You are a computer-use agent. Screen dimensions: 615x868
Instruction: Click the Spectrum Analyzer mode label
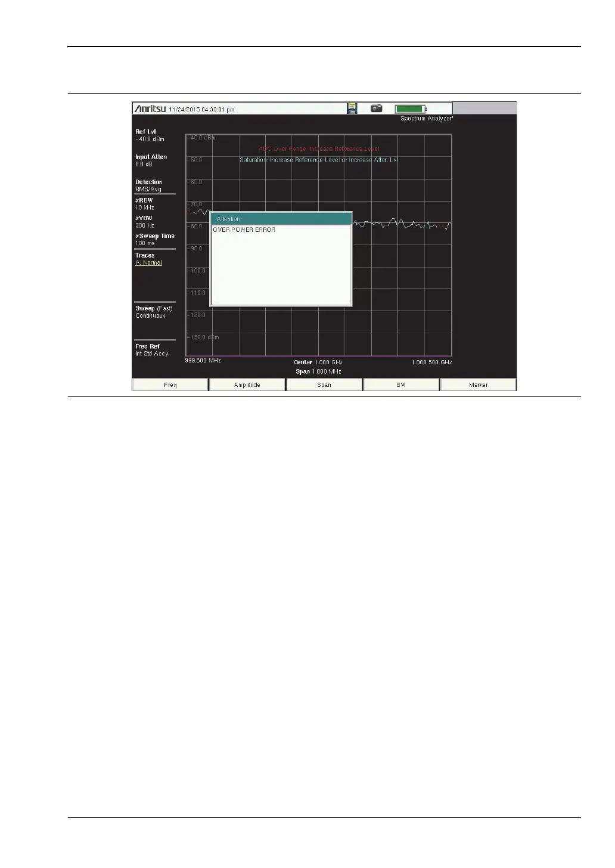point(427,119)
